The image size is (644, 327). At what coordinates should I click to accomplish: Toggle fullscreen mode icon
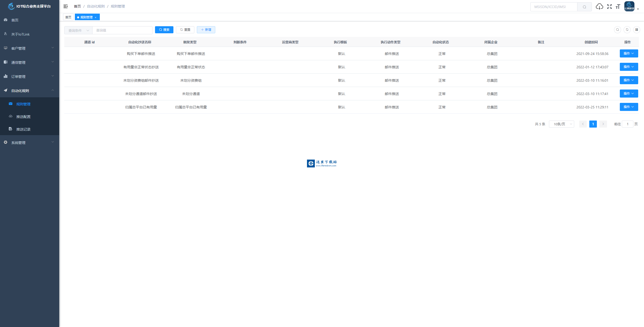click(x=609, y=7)
